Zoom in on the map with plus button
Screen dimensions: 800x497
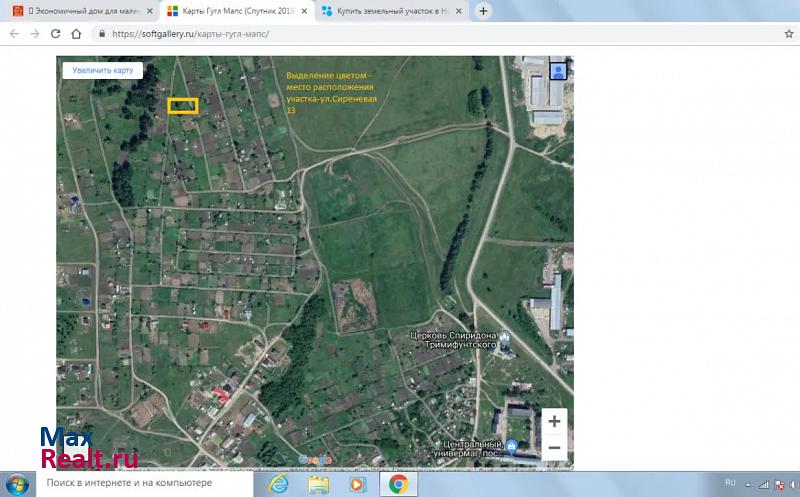tap(554, 422)
